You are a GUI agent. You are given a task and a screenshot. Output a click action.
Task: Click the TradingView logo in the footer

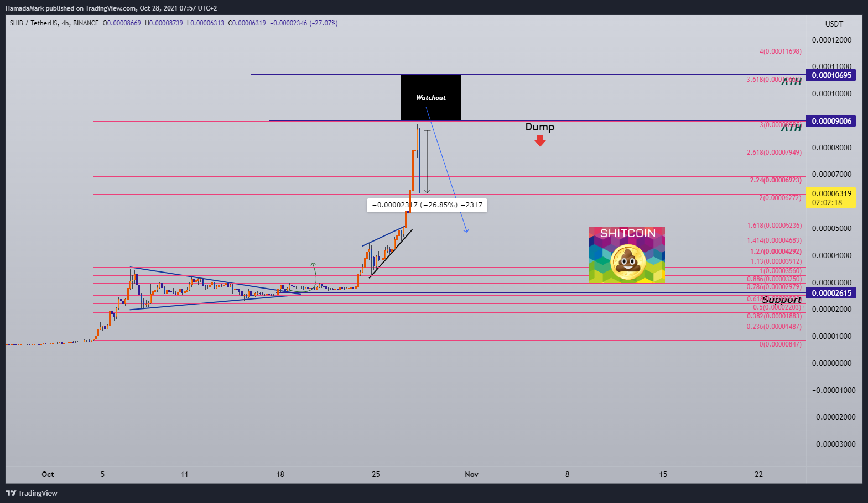[32, 493]
